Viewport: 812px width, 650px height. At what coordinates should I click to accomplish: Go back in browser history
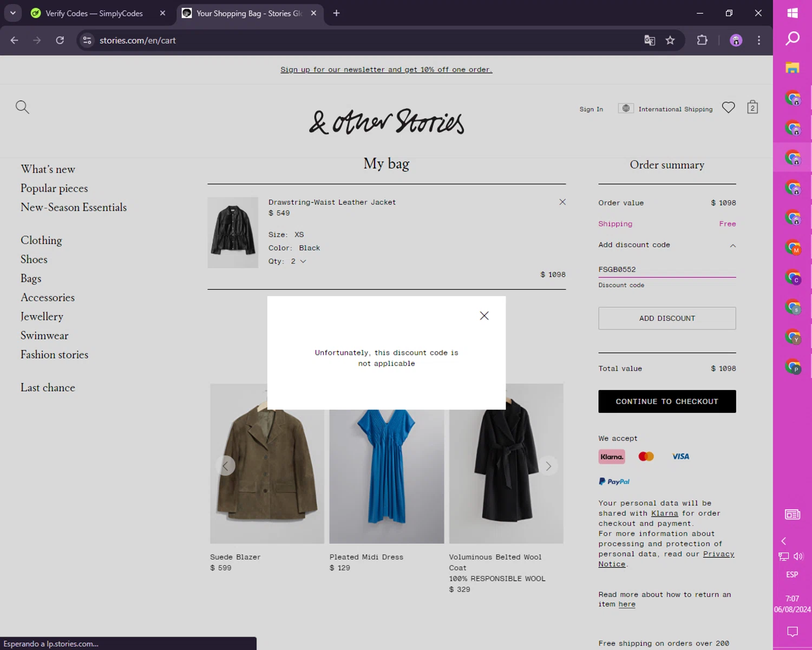click(x=15, y=40)
